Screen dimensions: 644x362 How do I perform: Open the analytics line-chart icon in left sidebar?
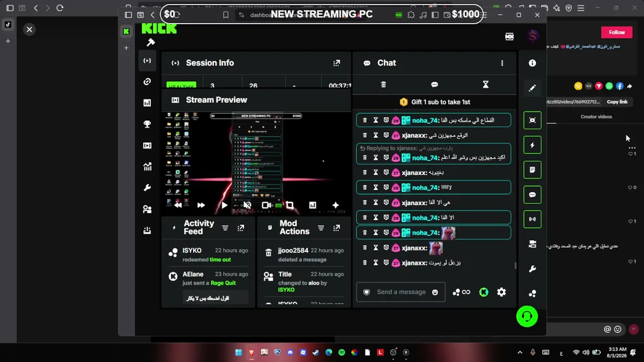point(147,166)
